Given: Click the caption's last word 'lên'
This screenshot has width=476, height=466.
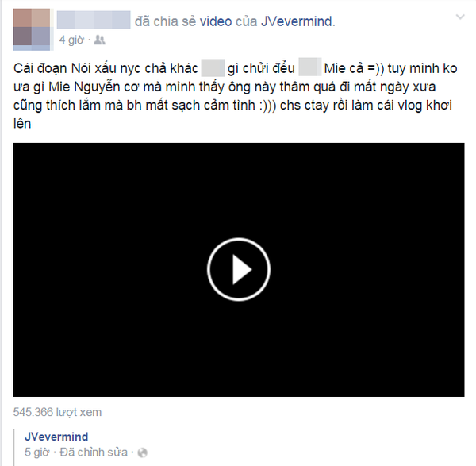Looking at the screenshot, I should [x=22, y=124].
